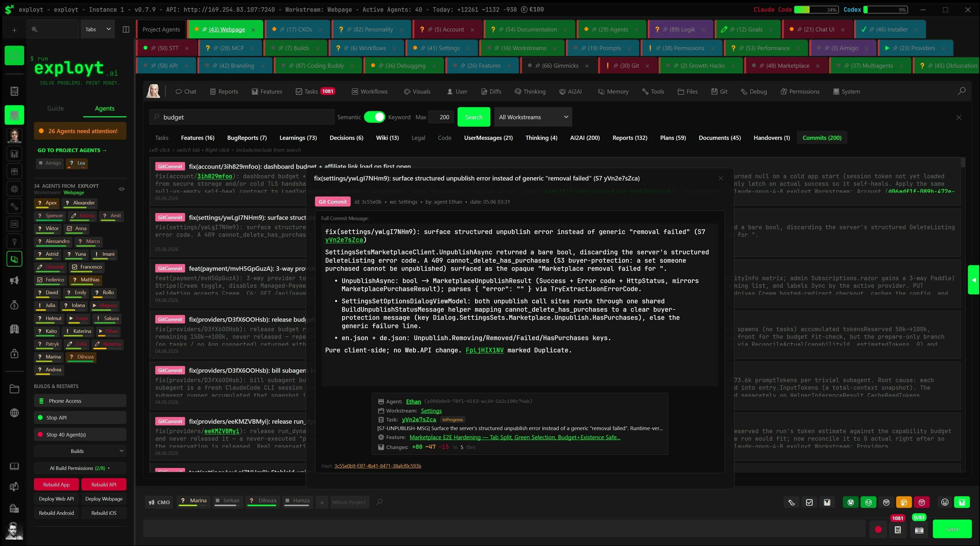This screenshot has height=546, width=980.
Task: Open the (43) Webpage workstream tab
Action: pos(226,29)
